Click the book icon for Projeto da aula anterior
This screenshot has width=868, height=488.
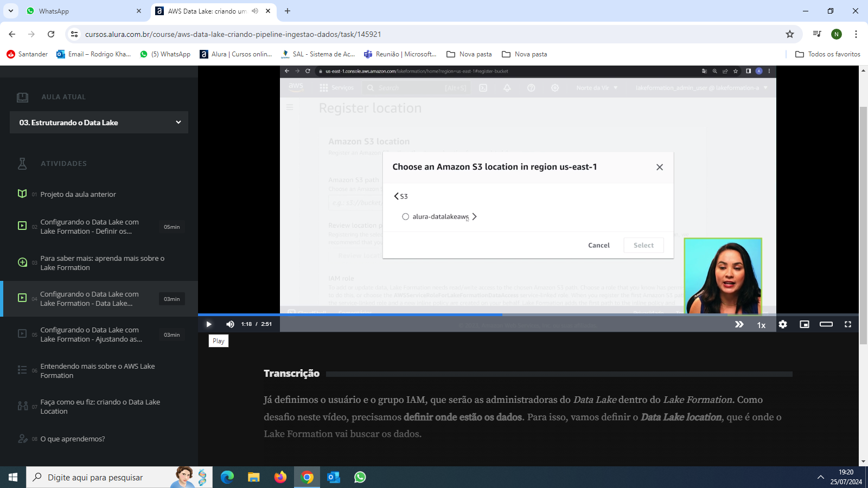[22, 194]
